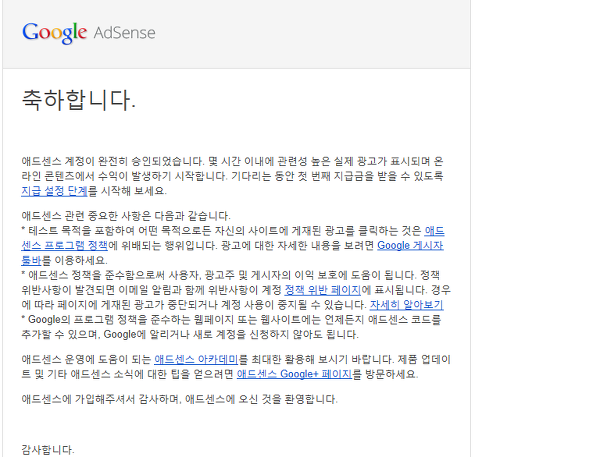Click the Google AdSense logo

click(89, 33)
